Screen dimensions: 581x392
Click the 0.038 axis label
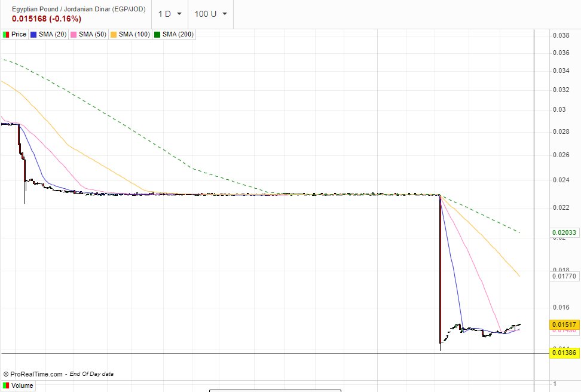point(561,35)
